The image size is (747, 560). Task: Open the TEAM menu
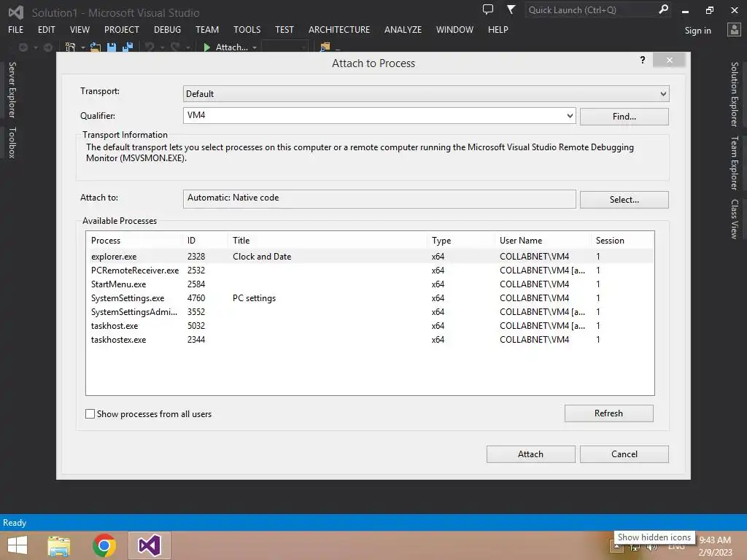207,29
